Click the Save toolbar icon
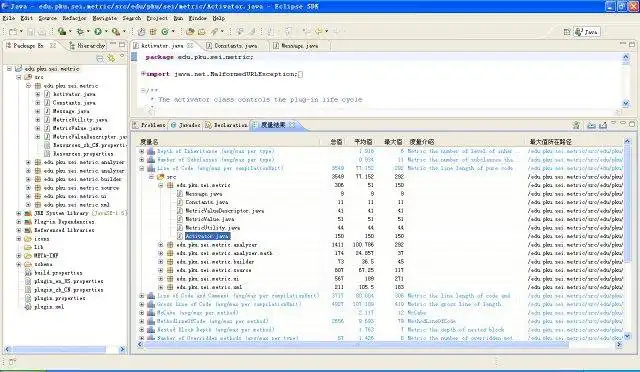Viewport: 640px width, 372px height. tap(31, 31)
